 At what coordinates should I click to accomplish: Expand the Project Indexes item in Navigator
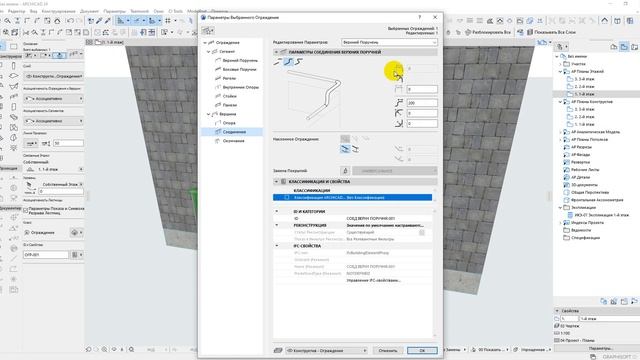[561, 223]
